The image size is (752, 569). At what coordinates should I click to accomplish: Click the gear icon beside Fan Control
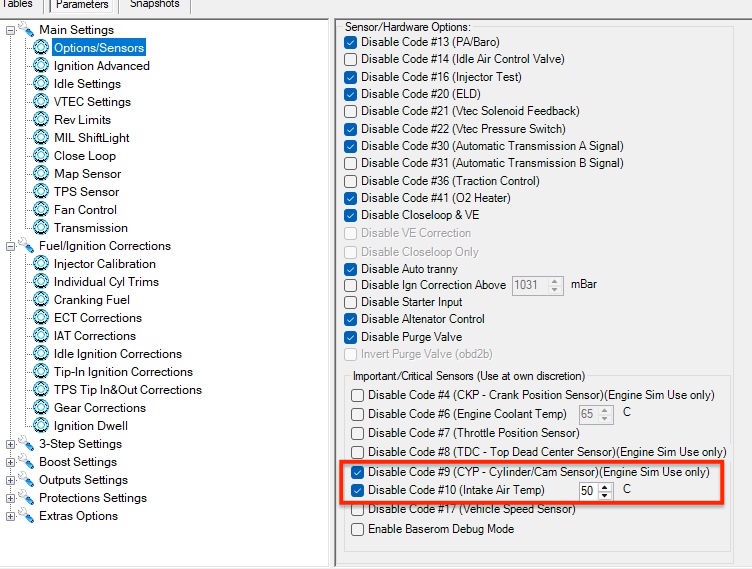(x=41, y=210)
